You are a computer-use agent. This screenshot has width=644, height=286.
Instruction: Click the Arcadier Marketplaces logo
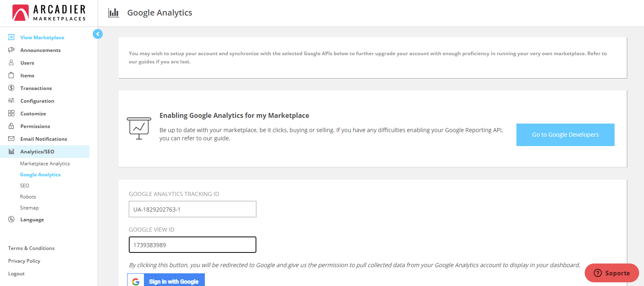click(x=49, y=13)
